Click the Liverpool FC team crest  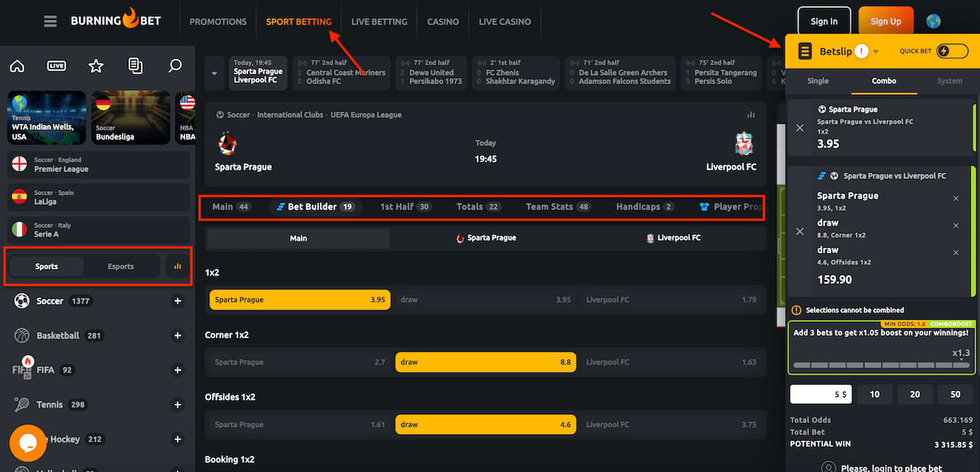tap(743, 144)
